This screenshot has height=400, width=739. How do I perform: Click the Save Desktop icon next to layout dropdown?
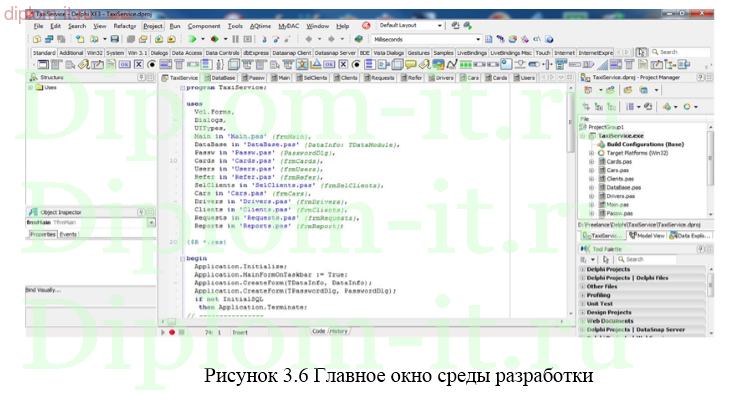pos(455,26)
